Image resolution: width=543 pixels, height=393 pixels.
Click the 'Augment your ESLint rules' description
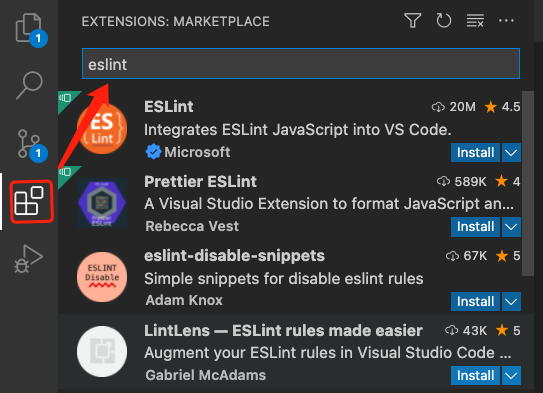(x=328, y=353)
